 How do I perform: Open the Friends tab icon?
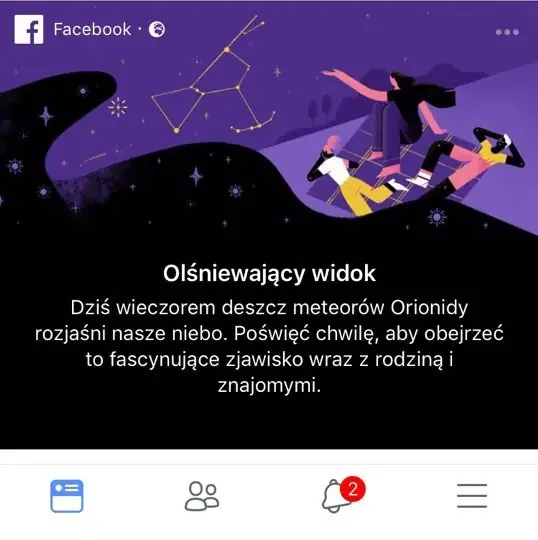pyautogui.click(x=202, y=496)
